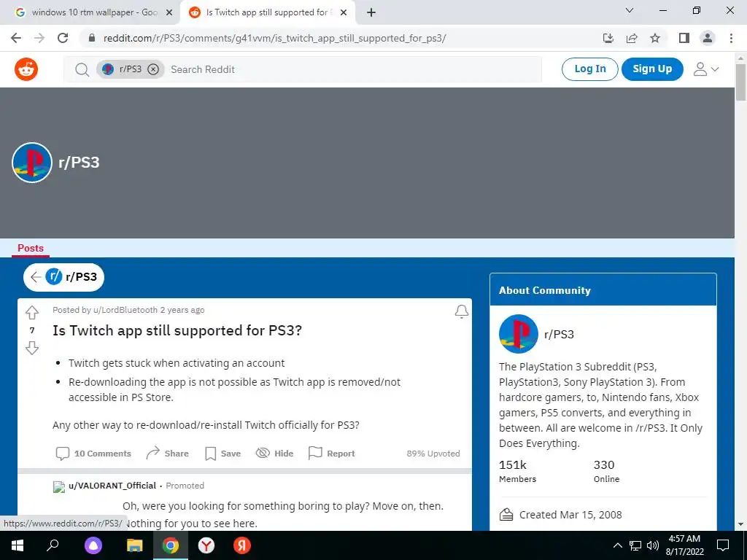Image resolution: width=747 pixels, height=560 pixels.
Task: Hide the post using the eye icon
Action: pos(274,454)
